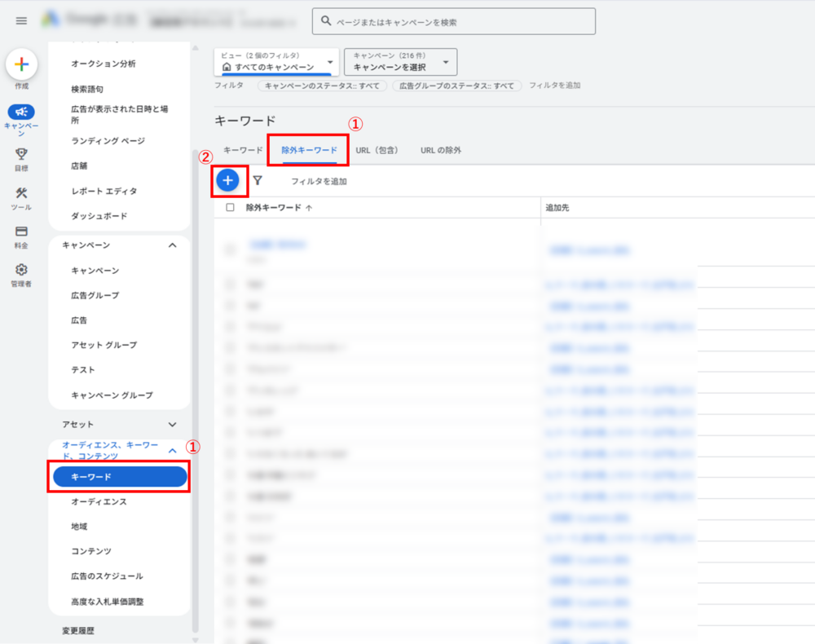This screenshot has width=815, height=644.
Task: Select キーワード in the sidebar
Action: click(119, 476)
